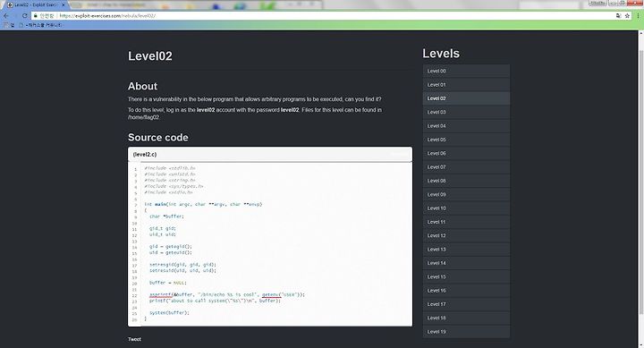Screen dimensions: 644x348
Task: Open Level 04 in the Levels list
Action: coord(466,126)
